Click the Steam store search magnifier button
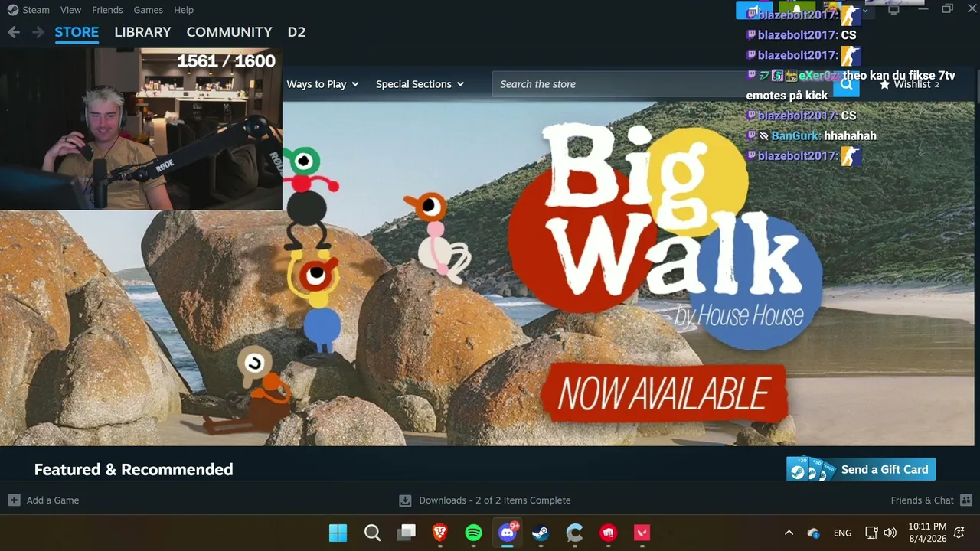 pos(846,84)
